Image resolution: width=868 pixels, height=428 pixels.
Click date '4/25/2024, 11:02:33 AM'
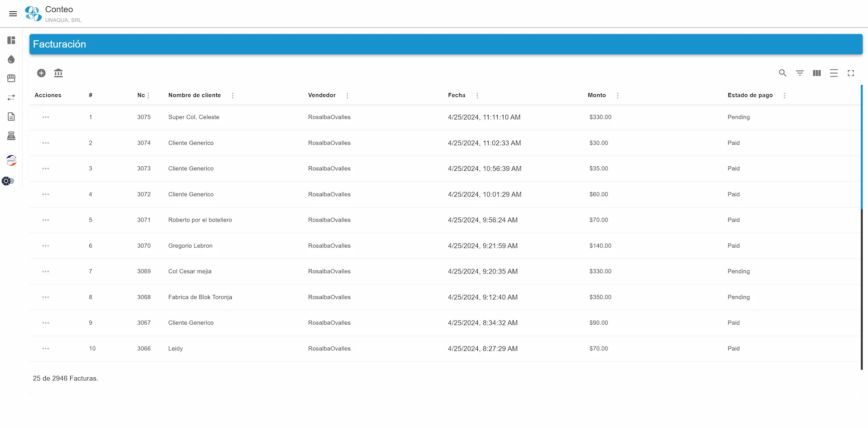click(x=484, y=143)
